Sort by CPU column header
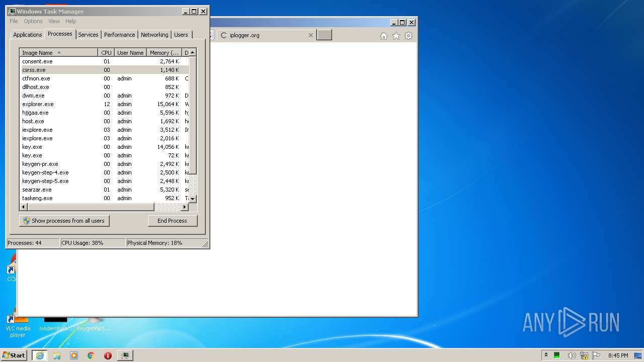This screenshot has width=644, height=362. tap(106, 52)
